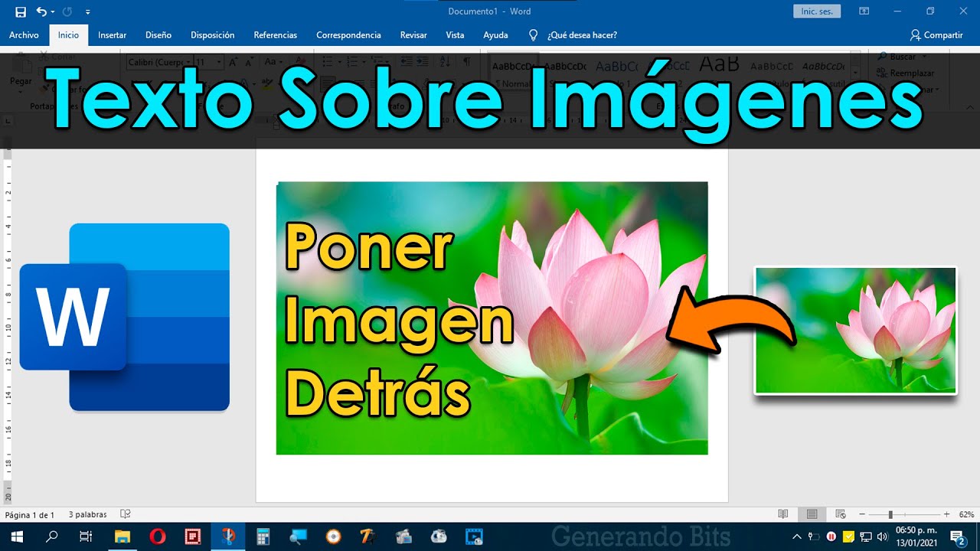The image size is (980, 551).
Task: Switch to Read Mode view icon
Action: point(782,514)
